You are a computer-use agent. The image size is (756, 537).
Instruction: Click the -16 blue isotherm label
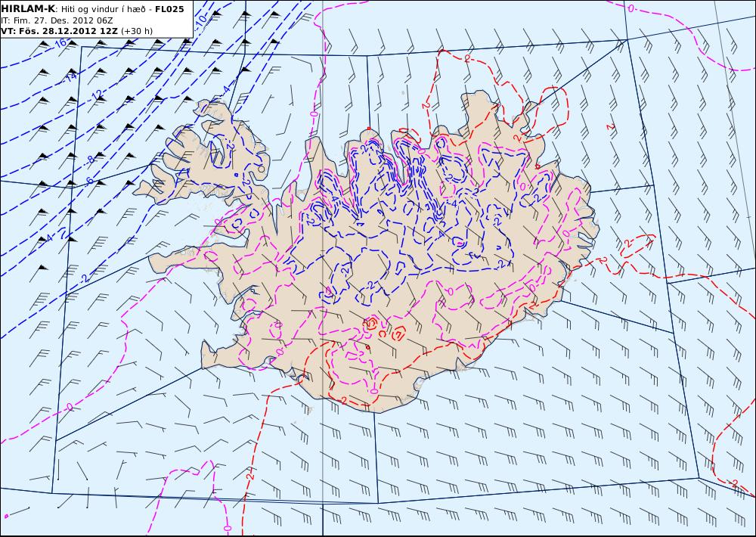[x=59, y=44]
